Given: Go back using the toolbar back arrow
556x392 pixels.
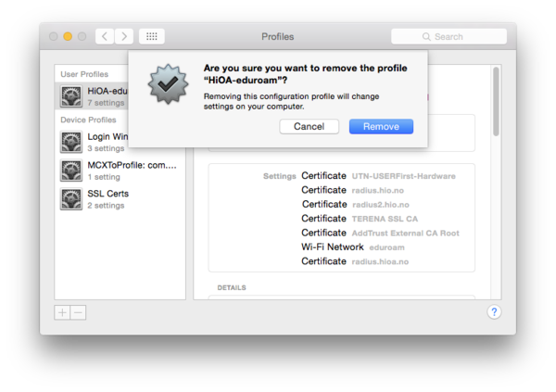Looking at the screenshot, I should 106,37.
